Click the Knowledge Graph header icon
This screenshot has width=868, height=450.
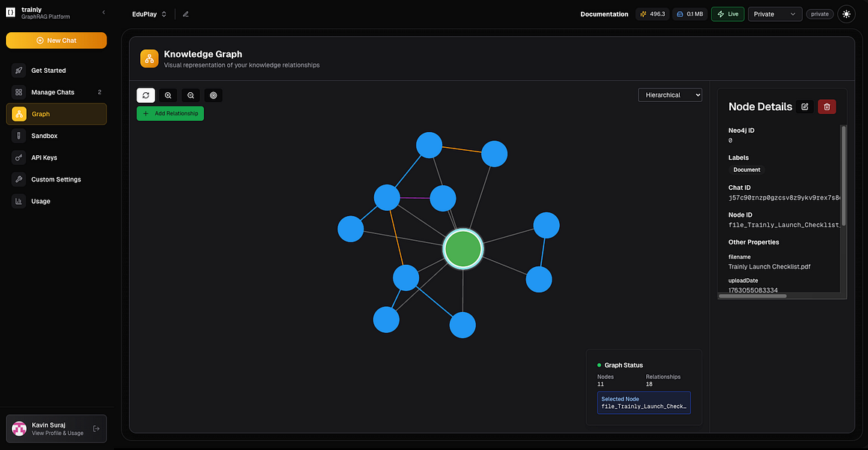tap(149, 58)
